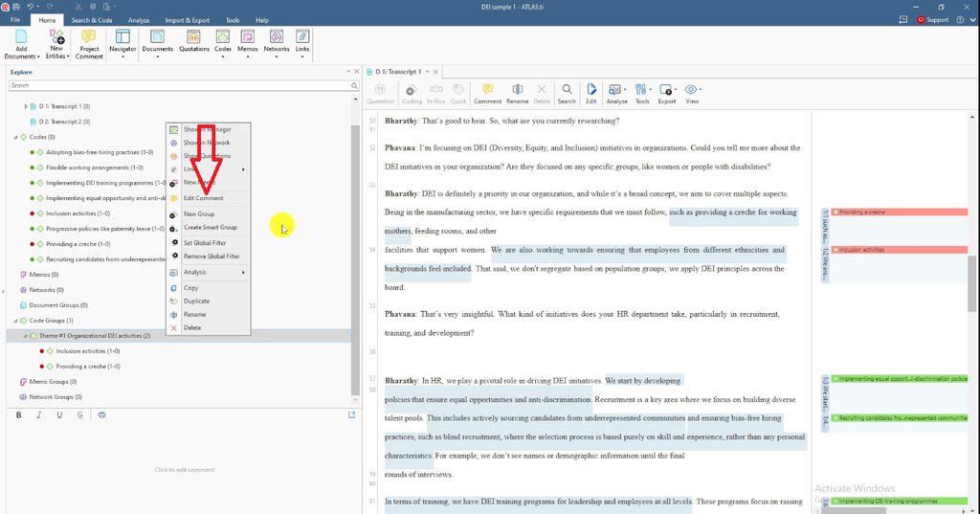Choose Delete in context menu
The width and height of the screenshot is (980, 514).
click(x=208, y=327)
